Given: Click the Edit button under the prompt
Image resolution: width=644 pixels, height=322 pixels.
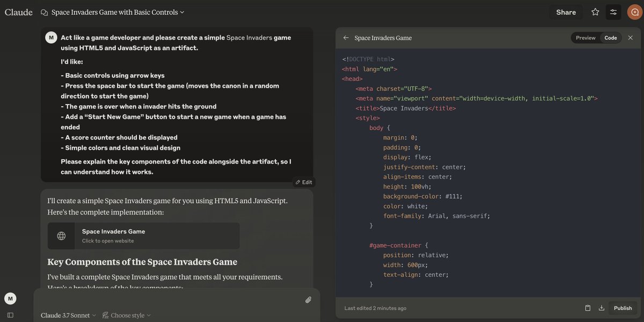Looking at the screenshot, I should [303, 182].
